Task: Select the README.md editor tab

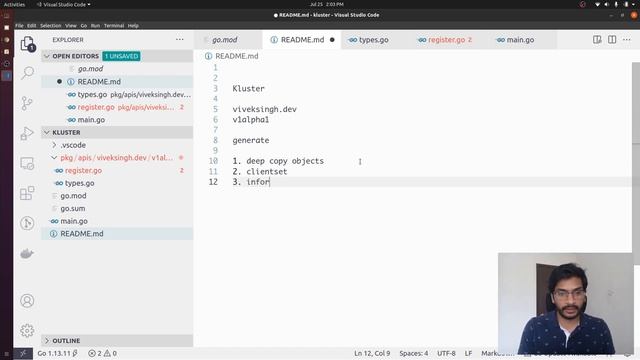Action: point(302,40)
